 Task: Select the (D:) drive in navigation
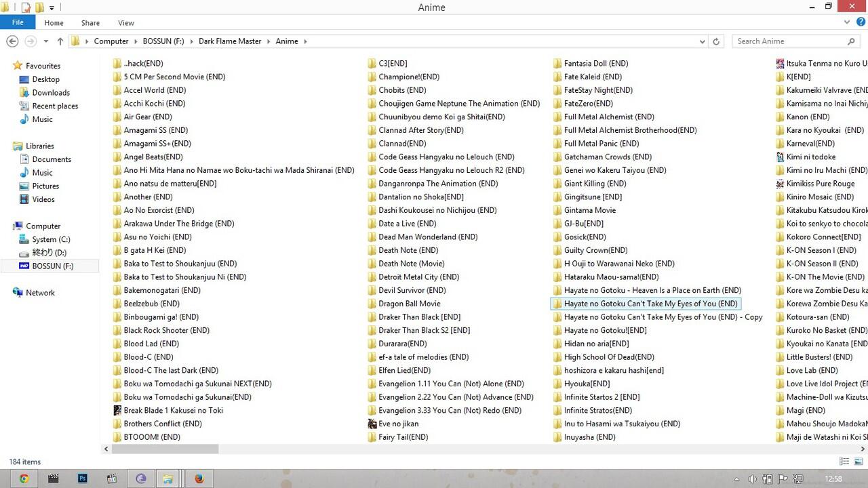(x=49, y=253)
